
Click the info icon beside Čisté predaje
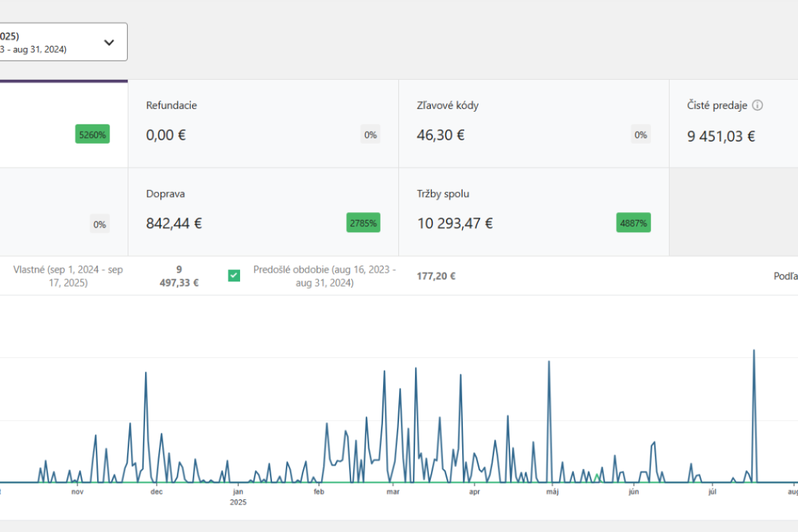click(757, 105)
